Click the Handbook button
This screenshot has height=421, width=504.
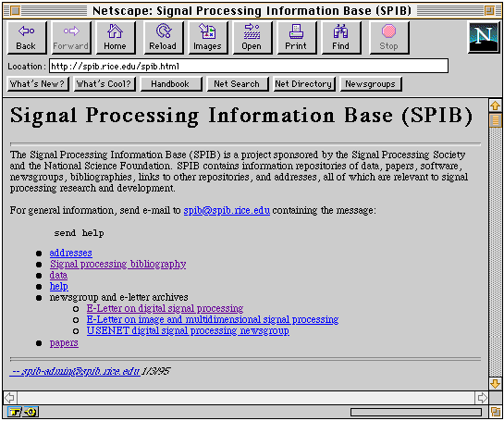pyautogui.click(x=171, y=84)
